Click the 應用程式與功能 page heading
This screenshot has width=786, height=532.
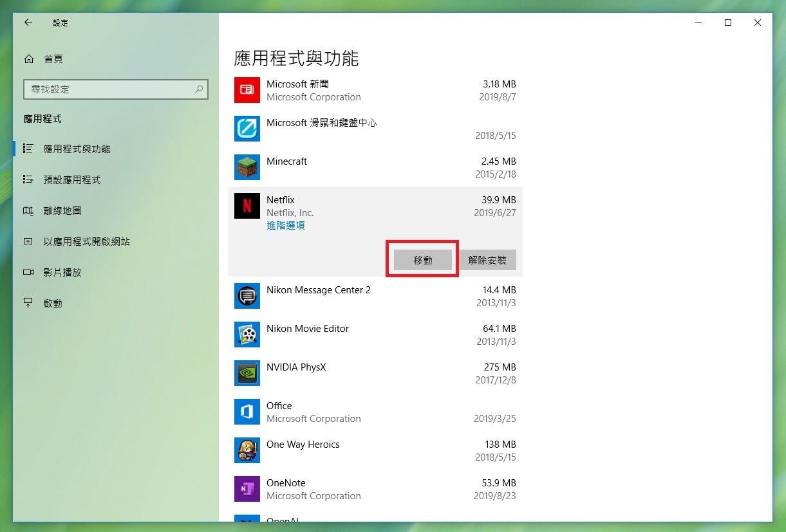click(296, 59)
